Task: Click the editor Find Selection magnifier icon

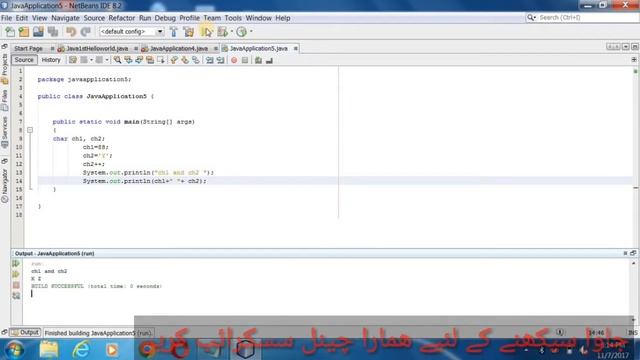Action: click(x=118, y=60)
